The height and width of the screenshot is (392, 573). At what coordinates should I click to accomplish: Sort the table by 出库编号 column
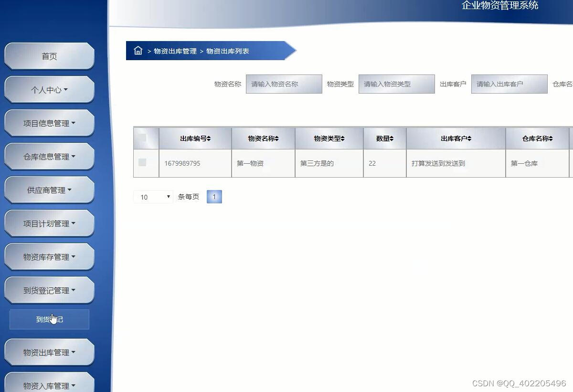point(195,138)
